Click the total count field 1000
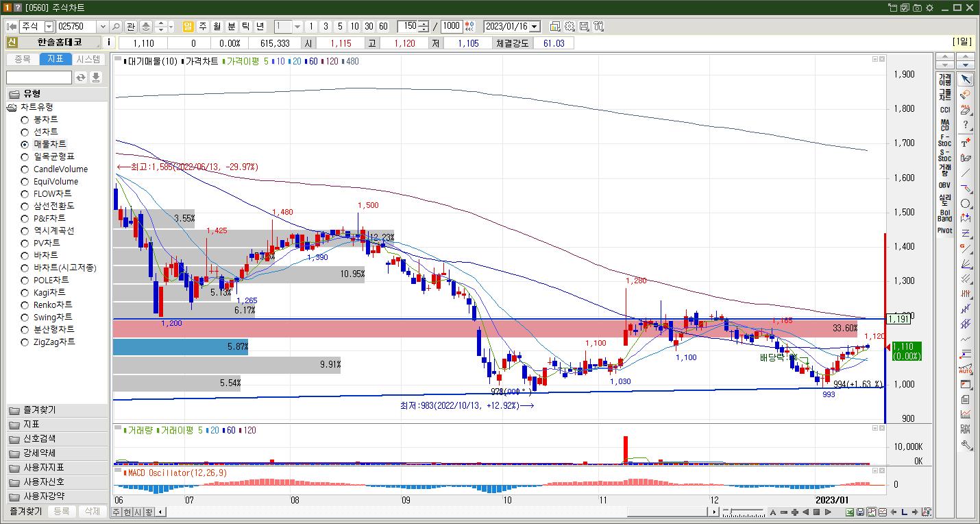980x524 pixels. [452, 27]
